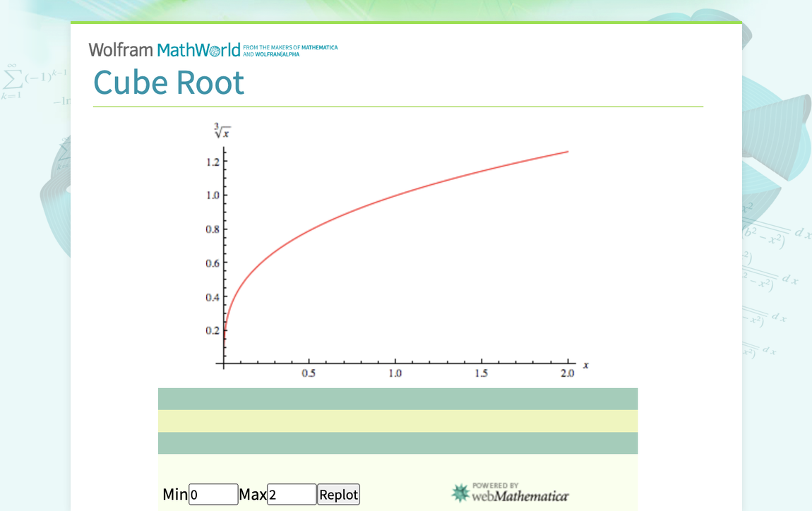Image resolution: width=812 pixels, height=511 pixels.
Task: Click inside the Min input field
Action: pos(213,494)
